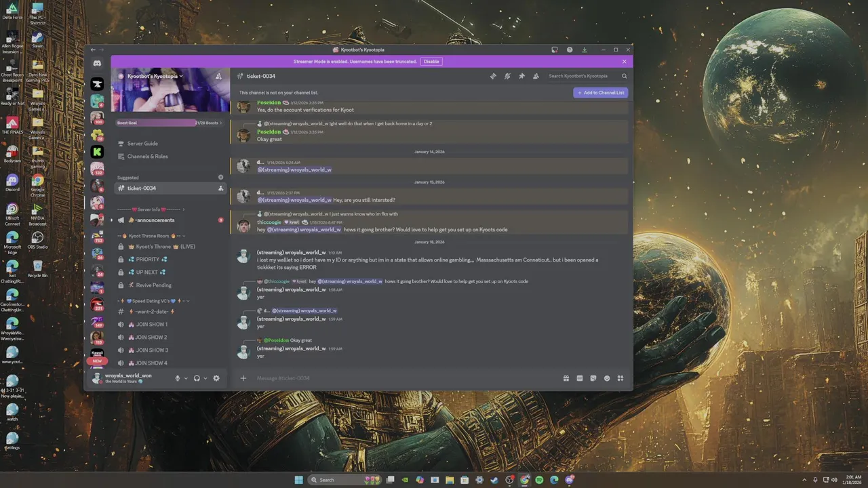Dismiss the suggested channels X icon
This screenshot has width=868, height=488.
coord(220,178)
